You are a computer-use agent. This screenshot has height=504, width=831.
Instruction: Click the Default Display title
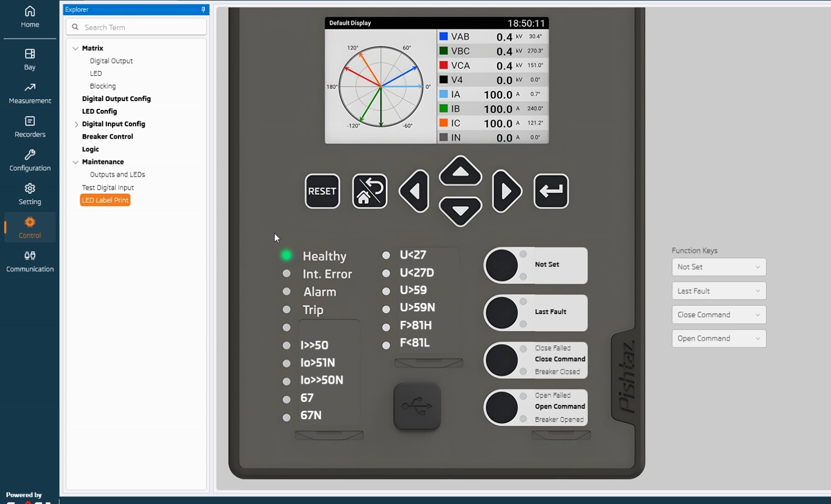click(x=350, y=23)
